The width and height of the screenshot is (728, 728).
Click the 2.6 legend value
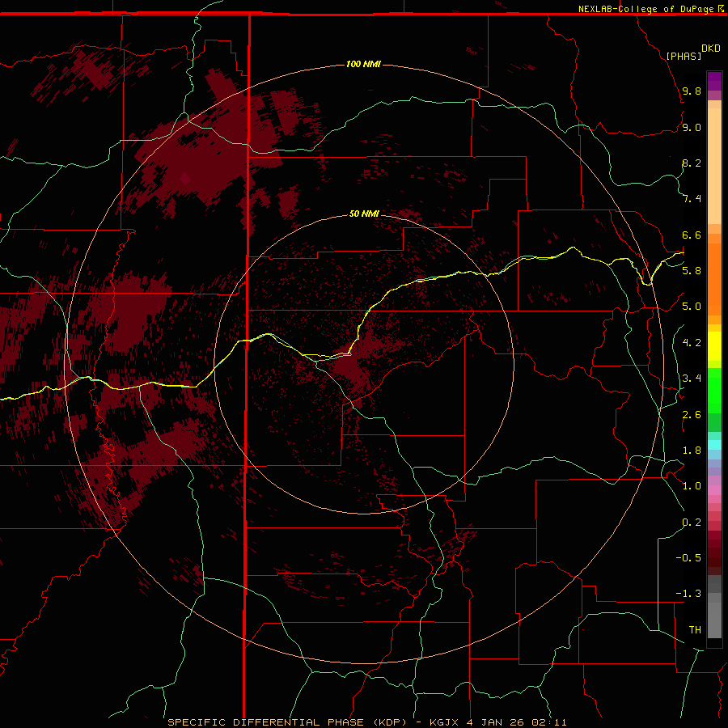692,415
